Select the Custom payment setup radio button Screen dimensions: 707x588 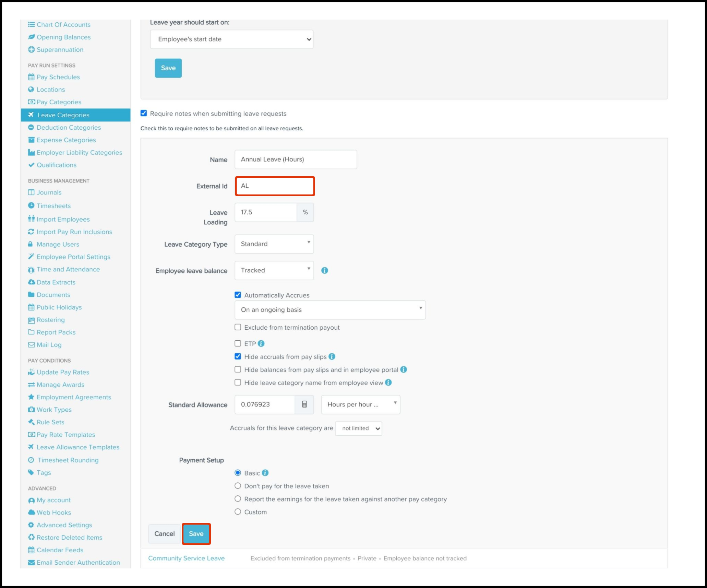click(238, 512)
